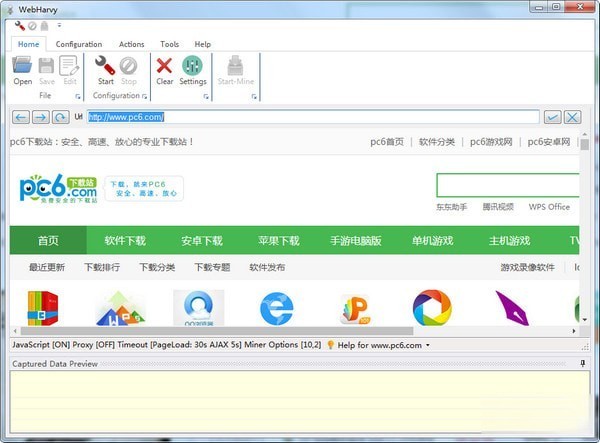Click the purple pen nib app icon
This screenshot has height=443, width=600.
click(x=513, y=308)
